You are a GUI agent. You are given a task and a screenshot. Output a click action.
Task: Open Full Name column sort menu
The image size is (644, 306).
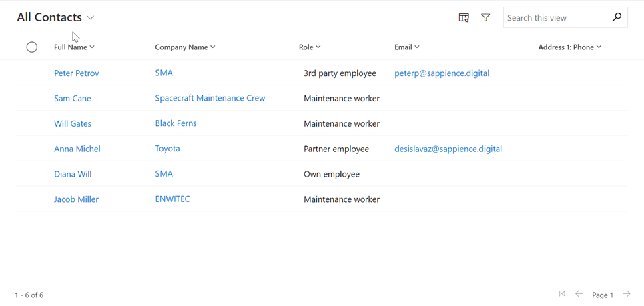tap(74, 47)
